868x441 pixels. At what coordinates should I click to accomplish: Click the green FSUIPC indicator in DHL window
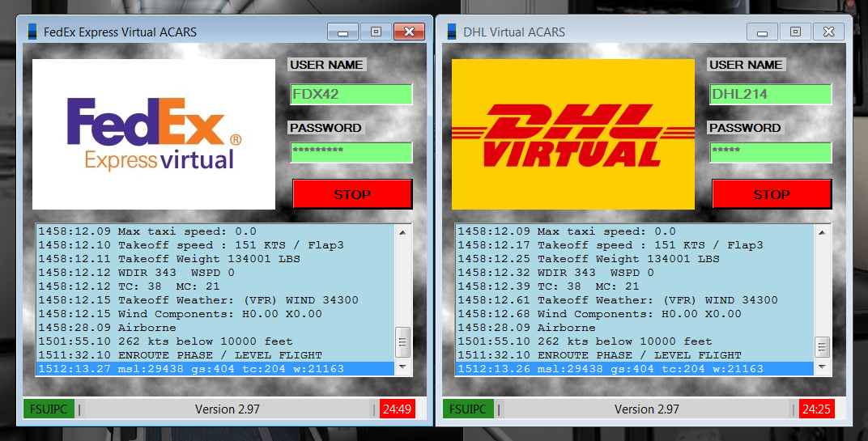point(468,409)
